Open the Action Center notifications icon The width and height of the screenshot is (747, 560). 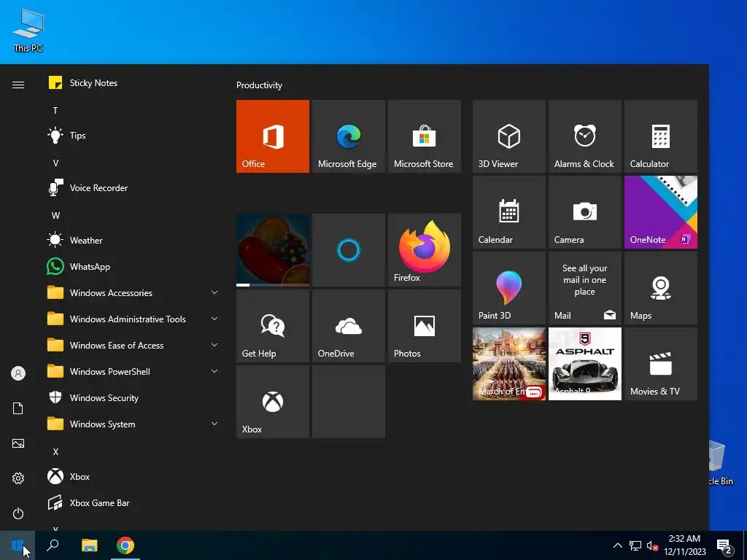724,545
